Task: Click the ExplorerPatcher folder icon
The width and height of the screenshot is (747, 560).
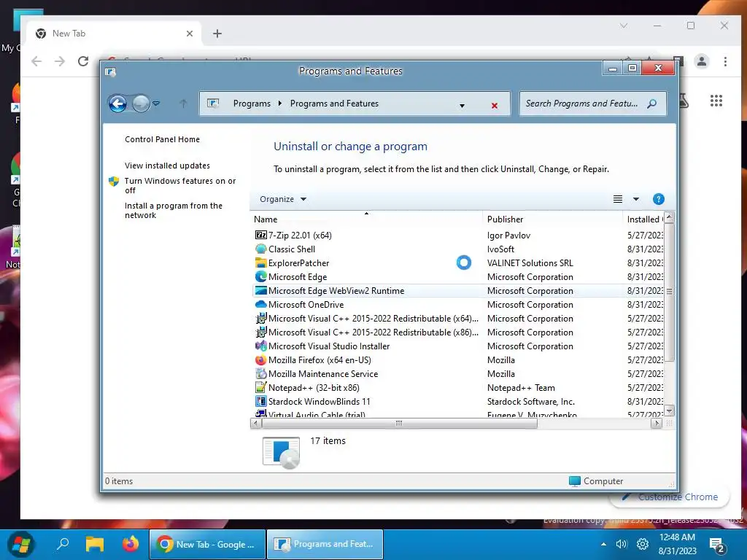Action: tap(260, 262)
